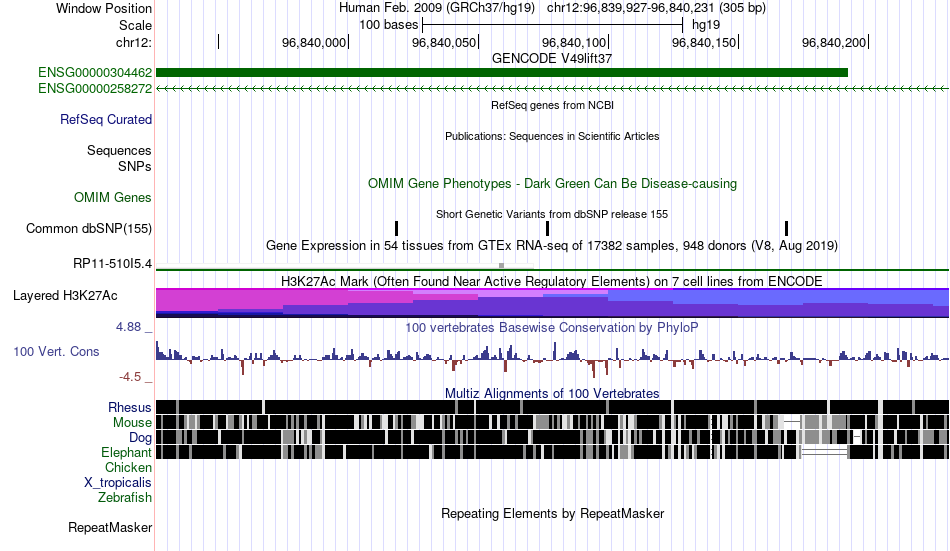
Task: Click the ENSG00000304462 gene label
Action: click(x=95, y=73)
